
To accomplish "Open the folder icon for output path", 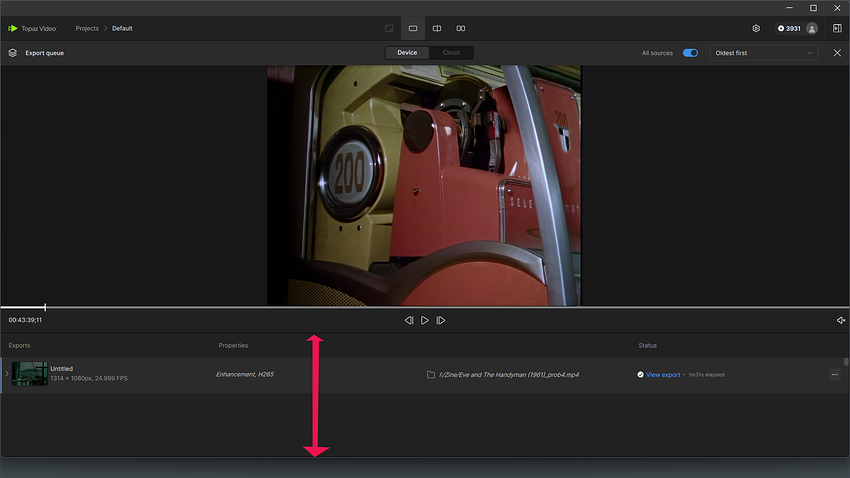I will click(x=430, y=374).
